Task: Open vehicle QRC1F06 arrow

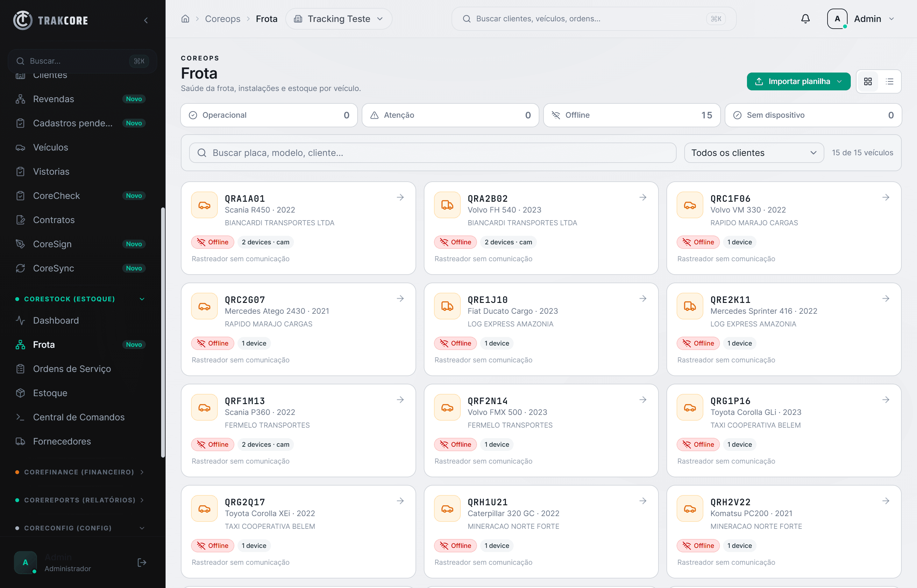Action: (886, 197)
